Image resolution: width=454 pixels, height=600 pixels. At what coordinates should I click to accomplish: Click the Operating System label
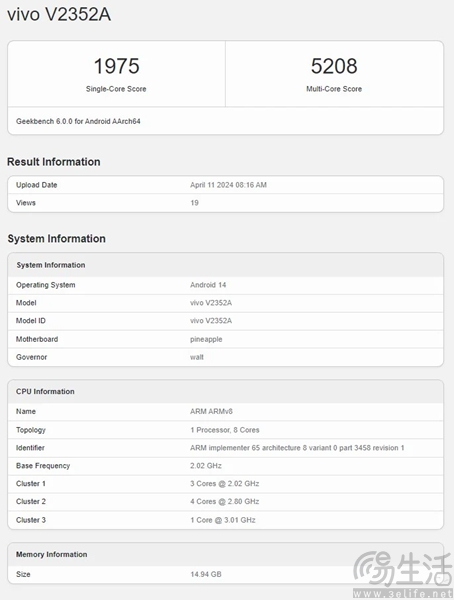click(46, 285)
